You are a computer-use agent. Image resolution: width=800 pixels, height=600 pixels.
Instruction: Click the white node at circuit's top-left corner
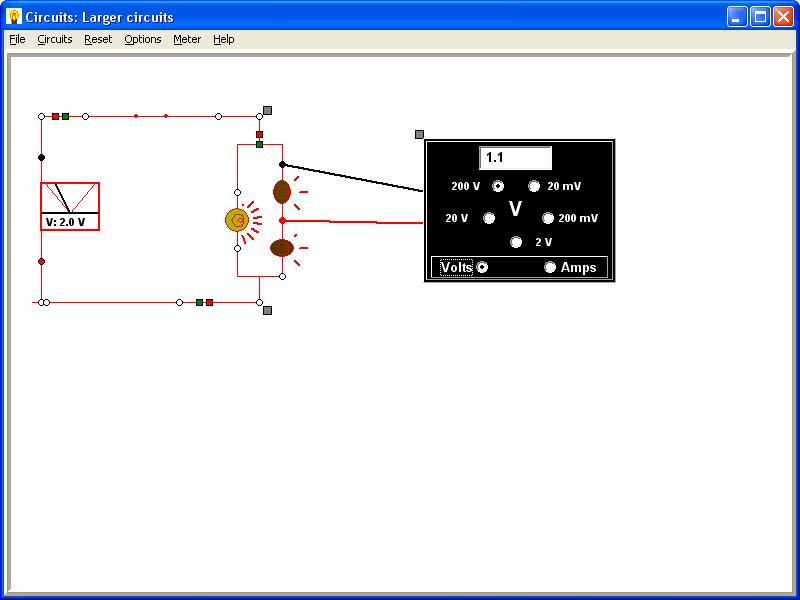coord(41,116)
